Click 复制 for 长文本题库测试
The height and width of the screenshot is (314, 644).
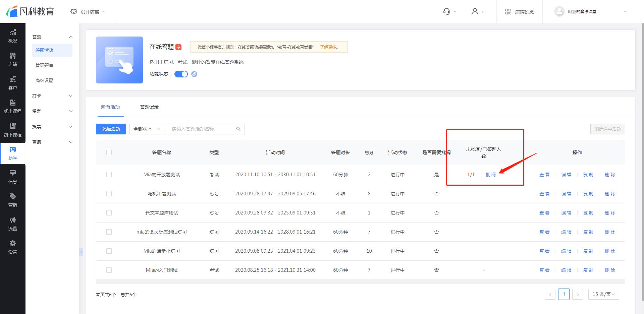click(x=588, y=213)
